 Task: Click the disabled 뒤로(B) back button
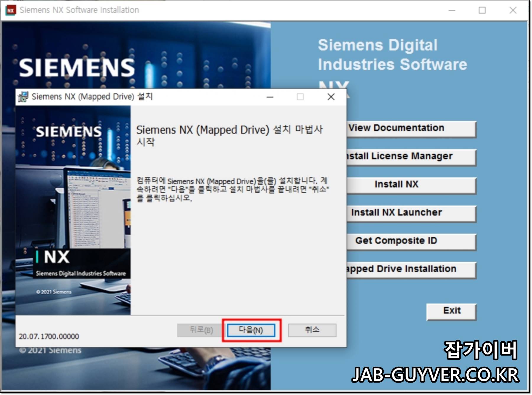pos(201,330)
